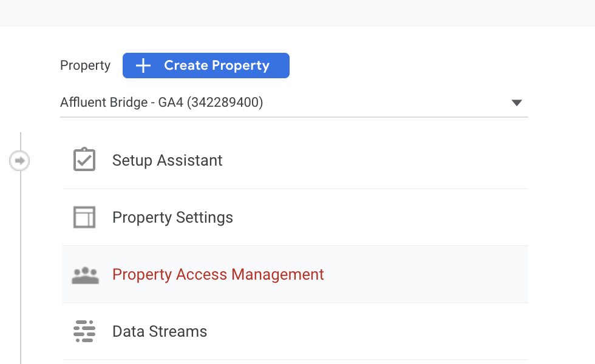Select the grouped-users icon beside Property Access Management
Screen dimensions: 595x364
(84, 274)
